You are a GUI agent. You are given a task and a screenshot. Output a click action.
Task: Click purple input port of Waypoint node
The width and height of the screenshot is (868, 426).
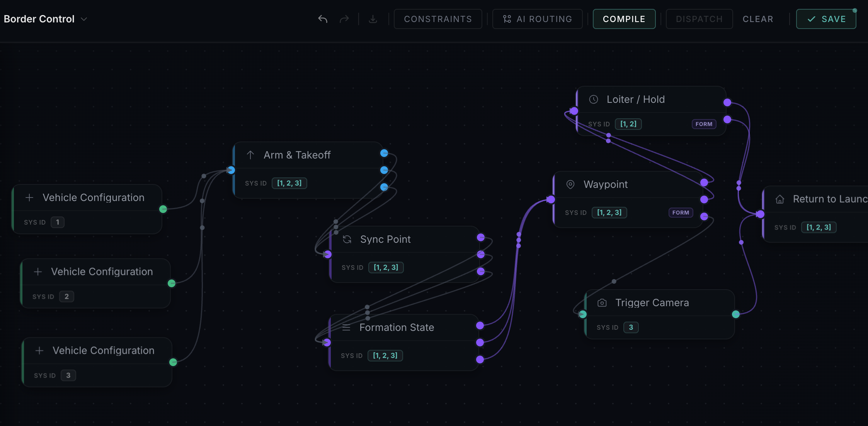pyautogui.click(x=551, y=199)
